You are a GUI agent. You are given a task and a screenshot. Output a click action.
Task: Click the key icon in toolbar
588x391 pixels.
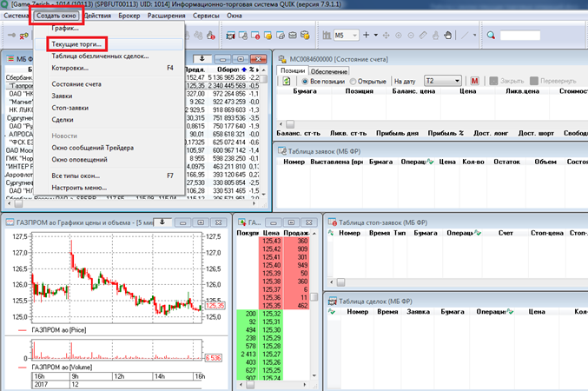tap(23, 36)
